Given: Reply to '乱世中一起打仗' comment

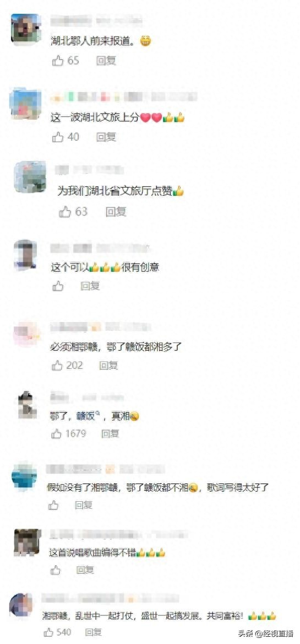Looking at the screenshot, I should [93, 632].
